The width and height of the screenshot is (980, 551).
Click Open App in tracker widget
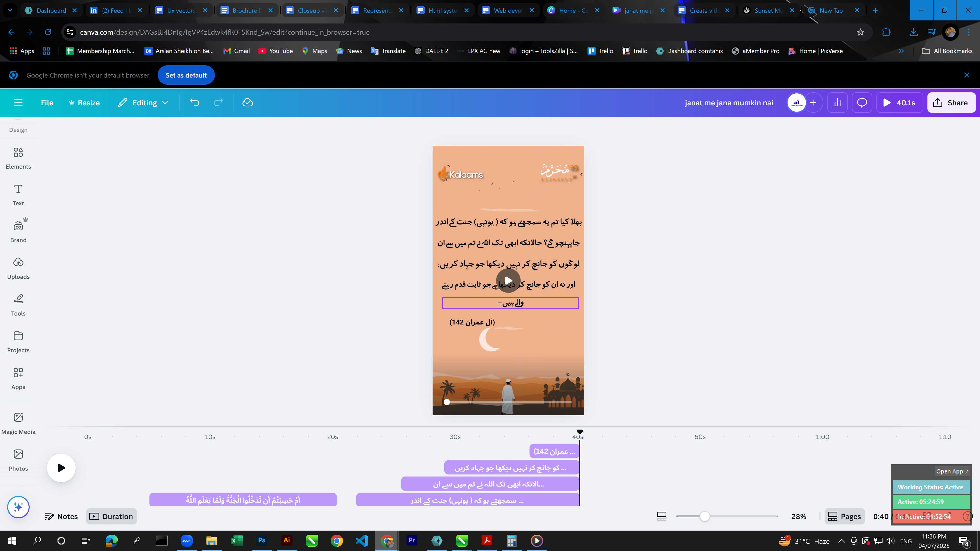coord(952,471)
